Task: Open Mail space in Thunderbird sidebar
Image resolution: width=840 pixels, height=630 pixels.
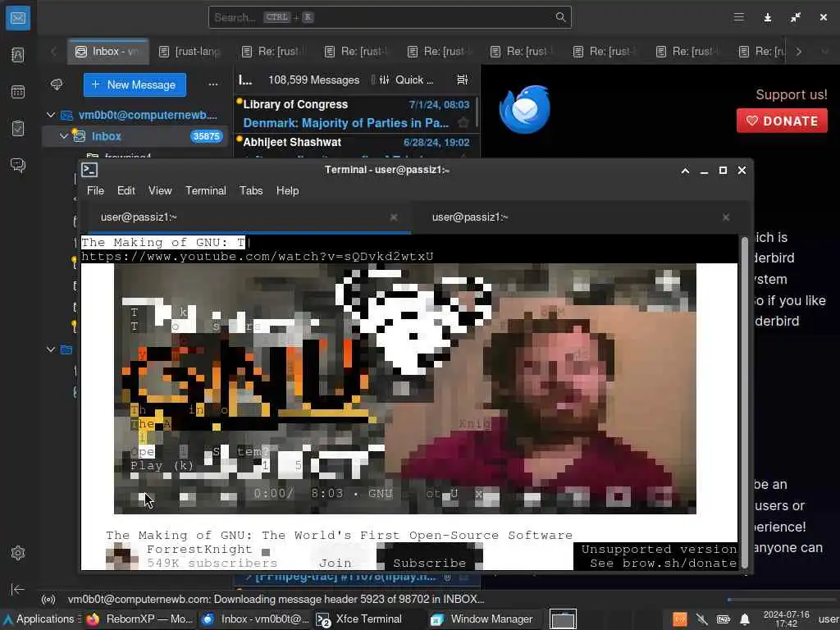Action: (18, 18)
